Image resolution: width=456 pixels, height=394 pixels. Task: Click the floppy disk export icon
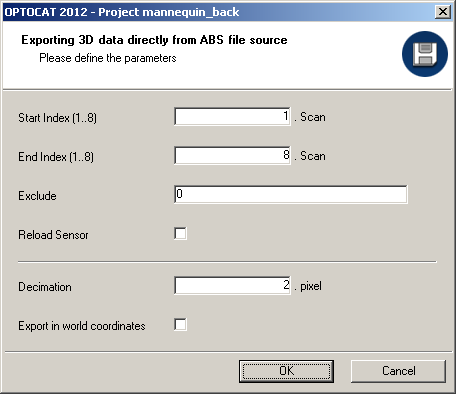coord(425,54)
